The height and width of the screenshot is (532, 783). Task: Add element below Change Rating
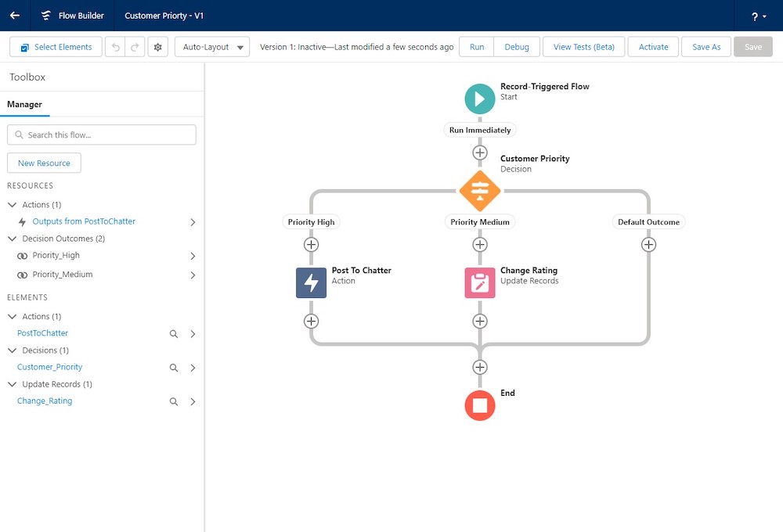(480, 321)
